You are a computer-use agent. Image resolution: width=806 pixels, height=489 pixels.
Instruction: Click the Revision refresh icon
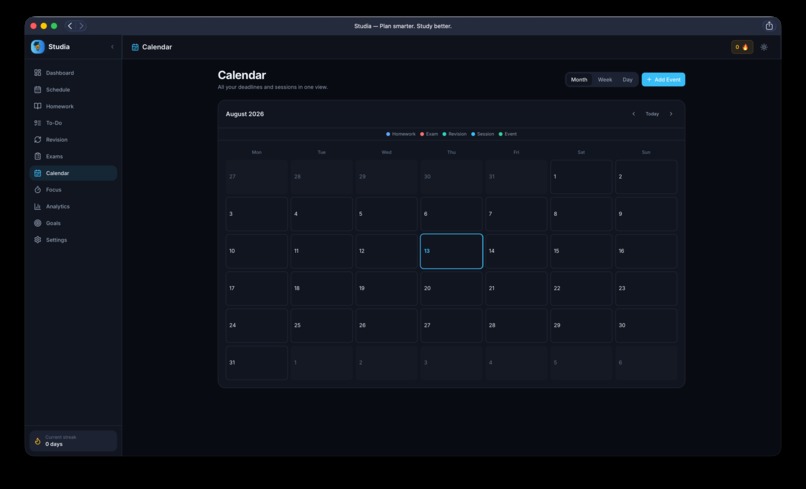[38, 139]
